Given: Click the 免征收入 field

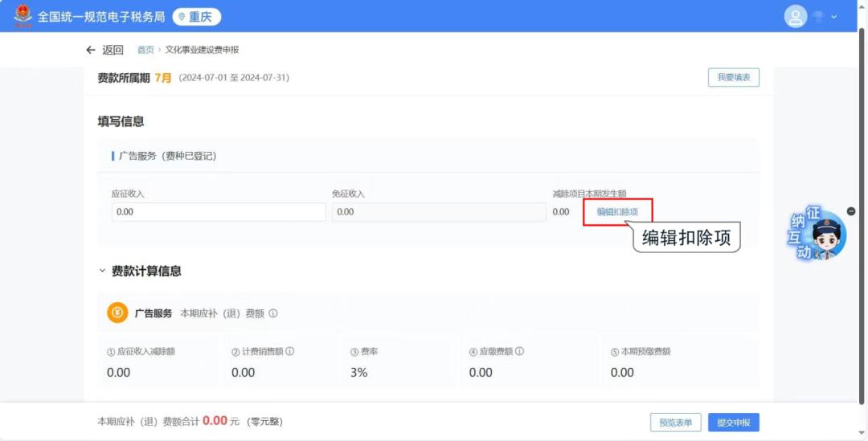Looking at the screenshot, I should [x=438, y=212].
